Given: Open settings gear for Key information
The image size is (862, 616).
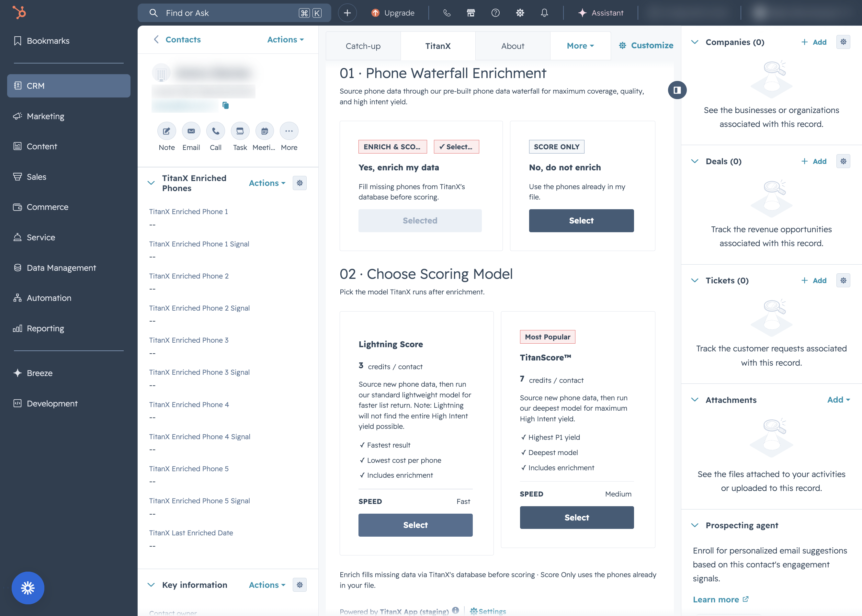Looking at the screenshot, I should coord(300,585).
